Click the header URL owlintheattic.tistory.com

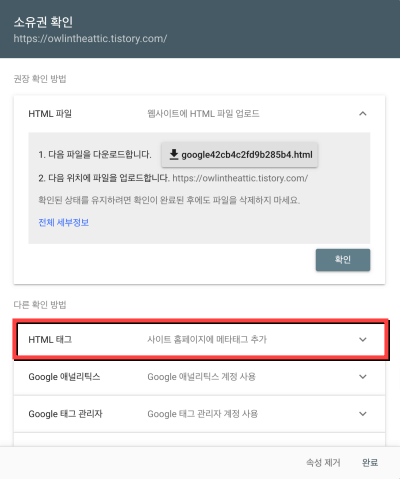(90, 39)
